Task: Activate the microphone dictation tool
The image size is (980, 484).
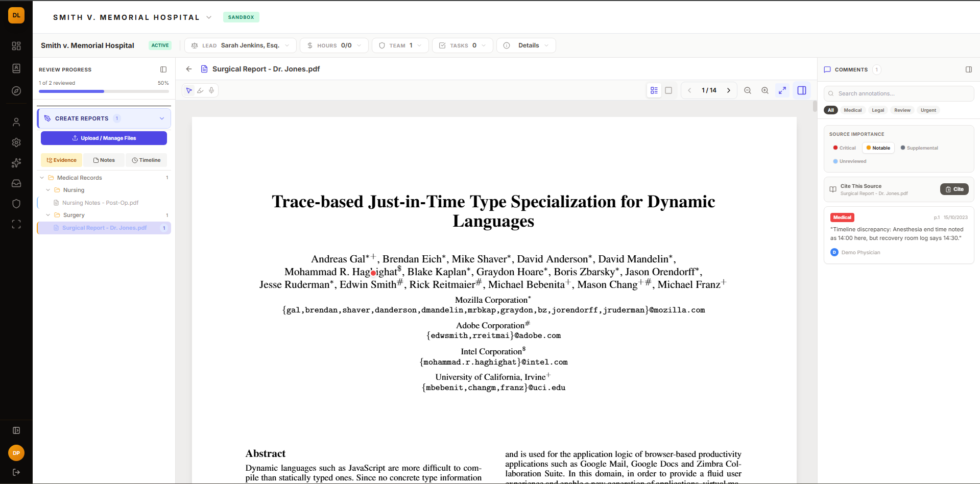Action: [x=211, y=90]
